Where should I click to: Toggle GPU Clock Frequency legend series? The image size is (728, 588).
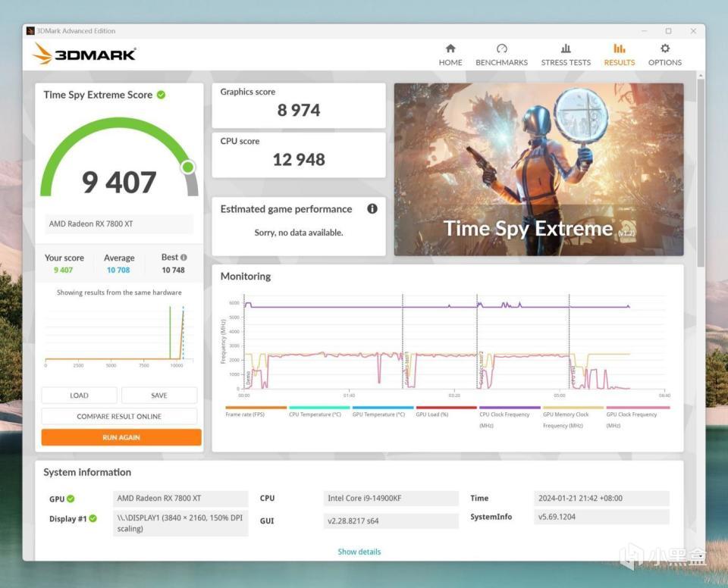(x=636, y=418)
